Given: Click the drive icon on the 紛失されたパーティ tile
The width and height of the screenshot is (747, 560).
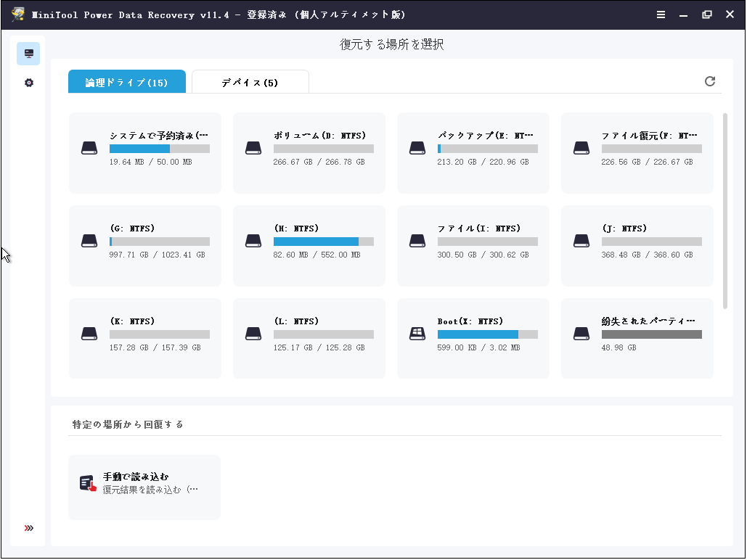Looking at the screenshot, I should click(x=581, y=334).
